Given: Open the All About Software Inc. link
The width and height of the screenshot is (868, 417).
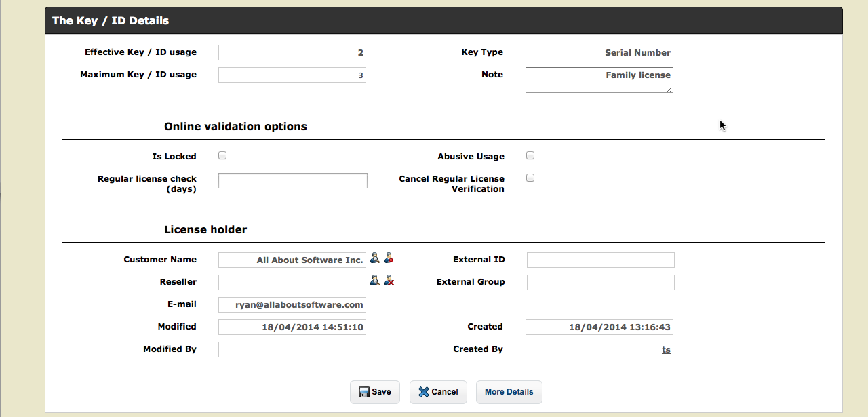Looking at the screenshot, I should coord(310,260).
